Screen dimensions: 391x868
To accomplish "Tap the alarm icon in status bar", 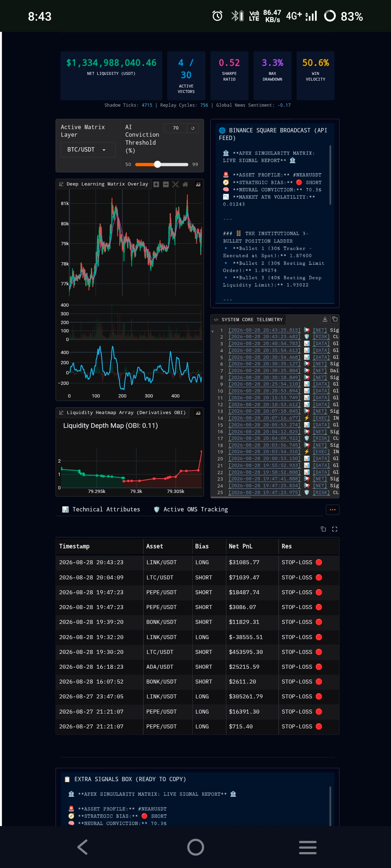I will click(x=217, y=16).
